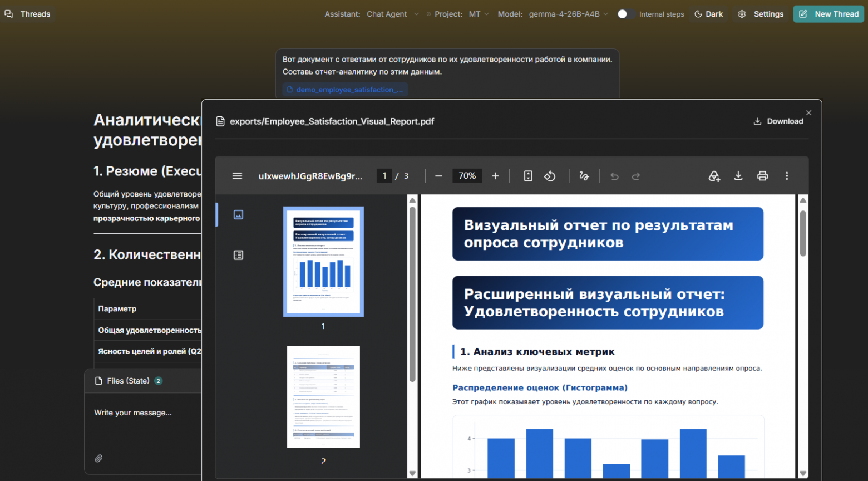This screenshot has width=868, height=481.
Task: Edit the 70% zoom level field
Action: (x=467, y=176)
